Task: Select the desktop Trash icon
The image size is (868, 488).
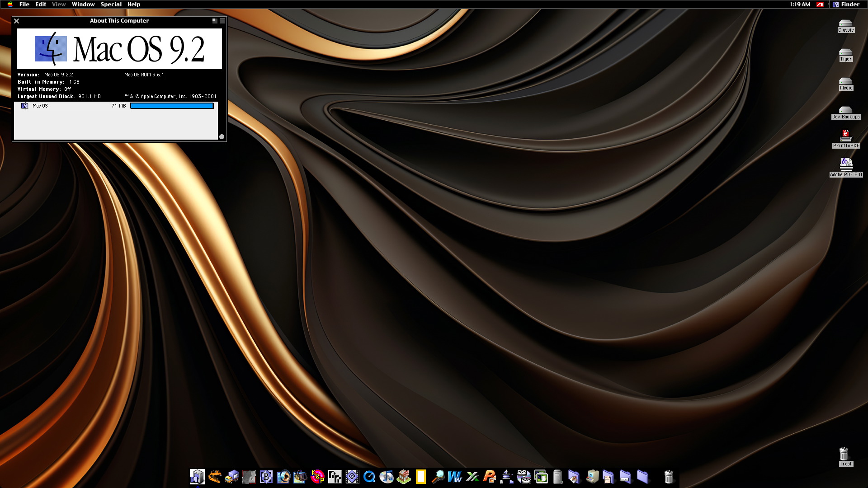Action: [x=844, y=456]
